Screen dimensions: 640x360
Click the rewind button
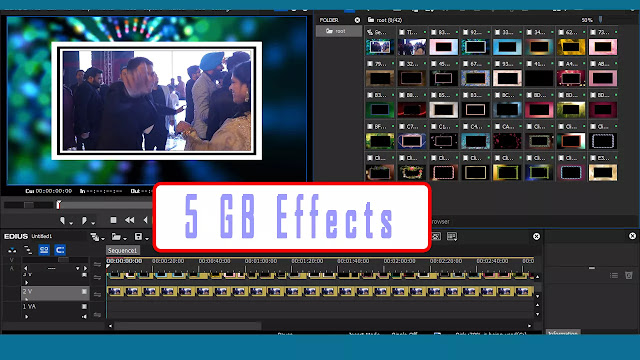(x=130, y=220)
